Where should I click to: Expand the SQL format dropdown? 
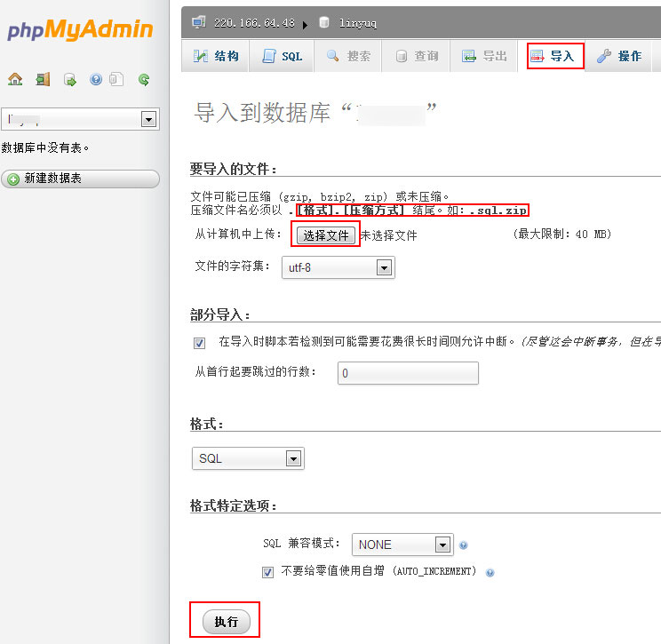pyautogui.click(x=248, y=458)
